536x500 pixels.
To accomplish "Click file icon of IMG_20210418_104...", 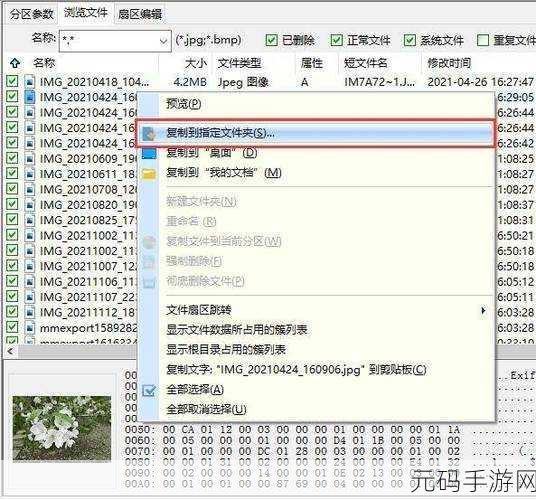I will (30, 82).
